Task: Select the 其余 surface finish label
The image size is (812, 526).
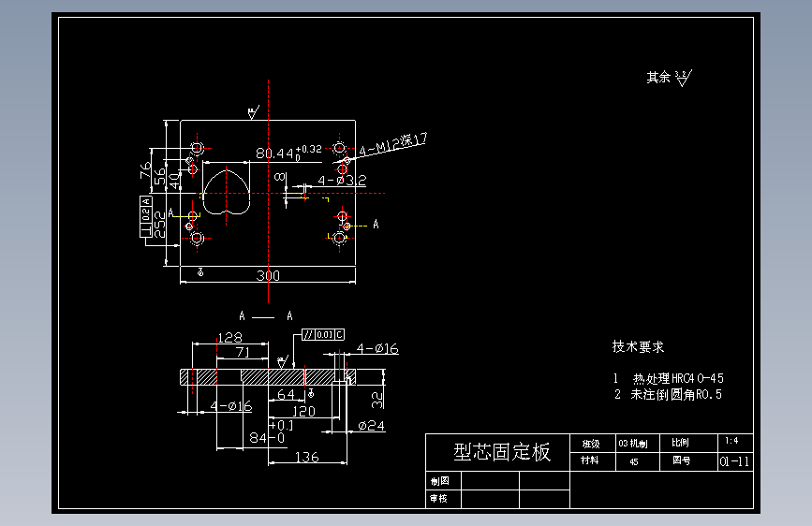Action: (658, 78)
